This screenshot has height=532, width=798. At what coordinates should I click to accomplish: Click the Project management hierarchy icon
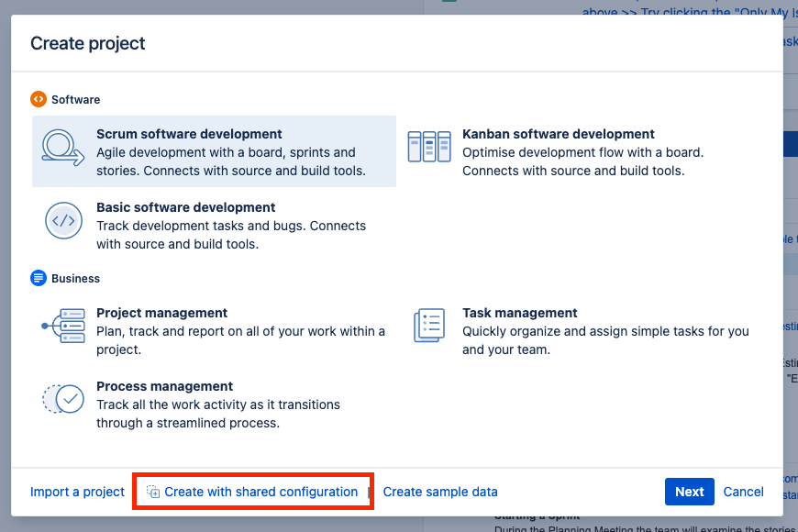[63, 326]
